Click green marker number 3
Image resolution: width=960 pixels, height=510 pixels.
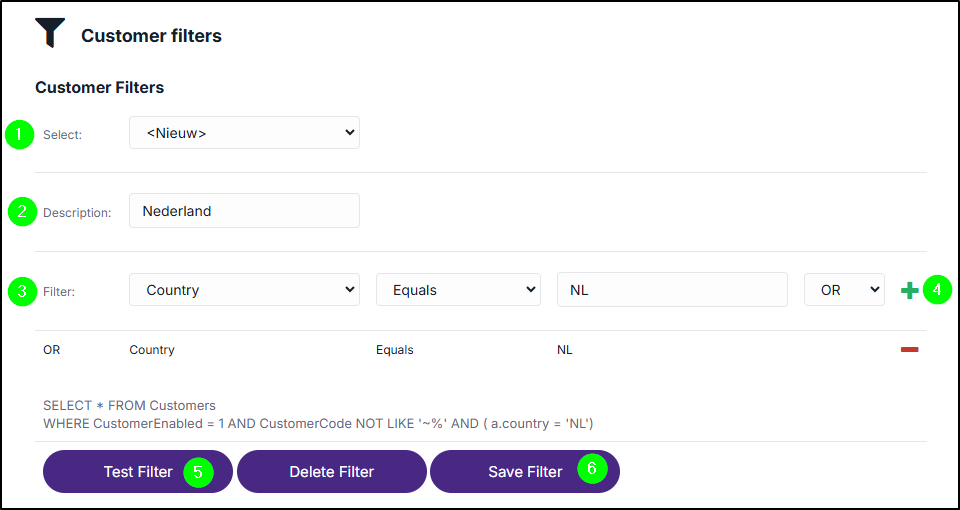click(23, 291)
